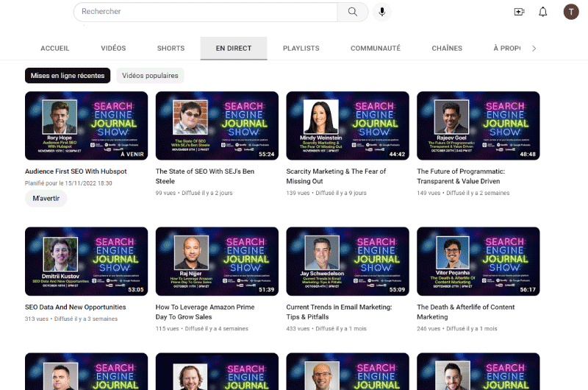Viewport: 588px width, 390px height.
Task: Select the EN DIRECT tab
Action: (234, 49)
